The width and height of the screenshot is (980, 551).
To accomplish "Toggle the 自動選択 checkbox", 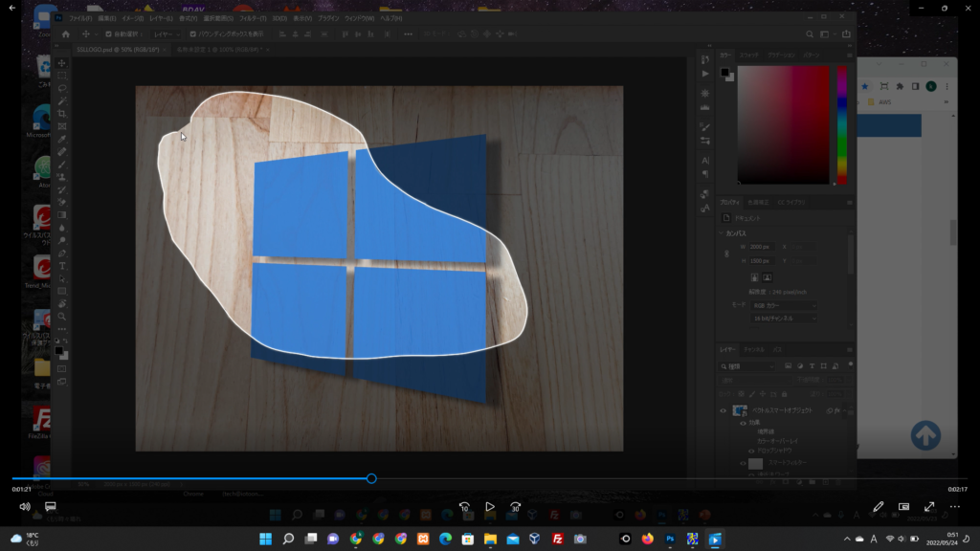I will coord(108,34).
